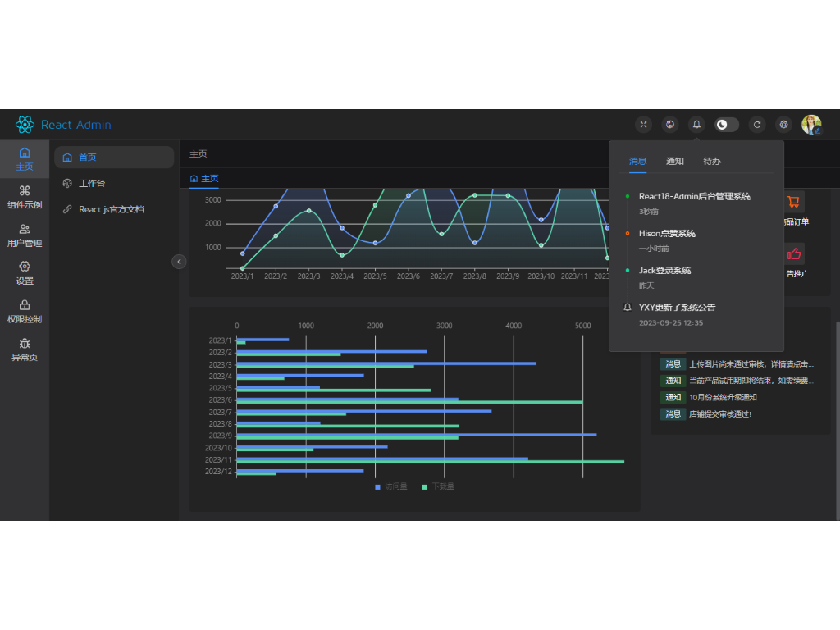Open the settings gear in header
This screenshot has width=840, height=630.
783,125
